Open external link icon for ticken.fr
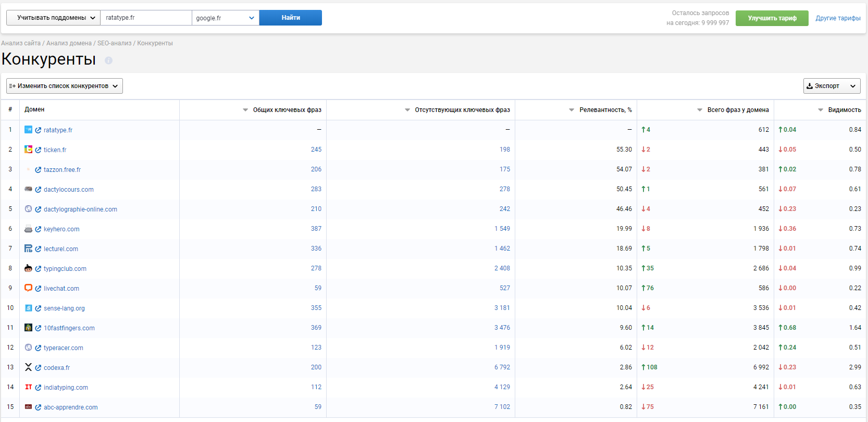Screen dimensions: 868x422 (38, 150)
